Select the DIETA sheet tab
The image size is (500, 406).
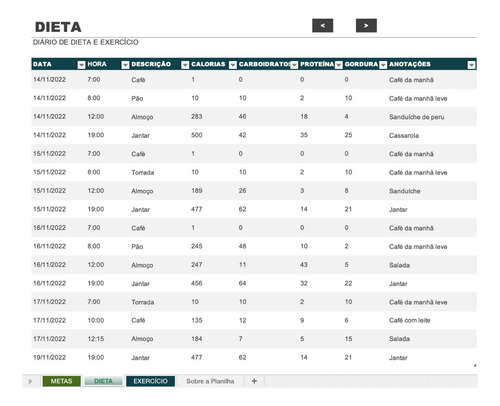click(103, 381)
